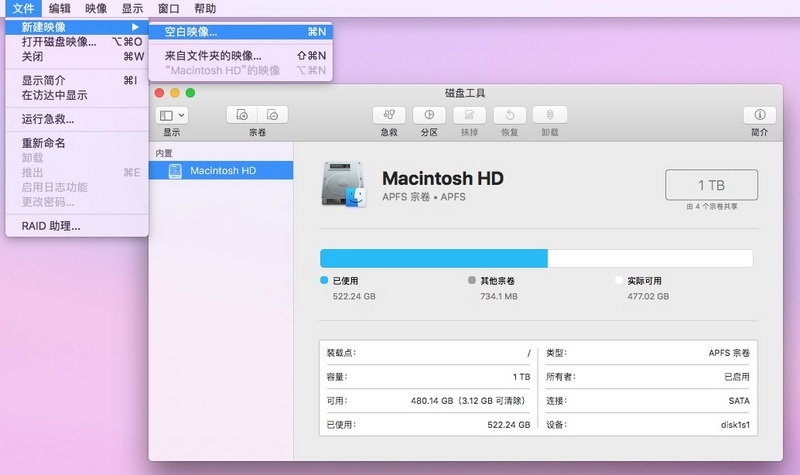800x475 pixels.
Task: Open the 显示 sidebar view dropdown
Action: pos(172,115)
